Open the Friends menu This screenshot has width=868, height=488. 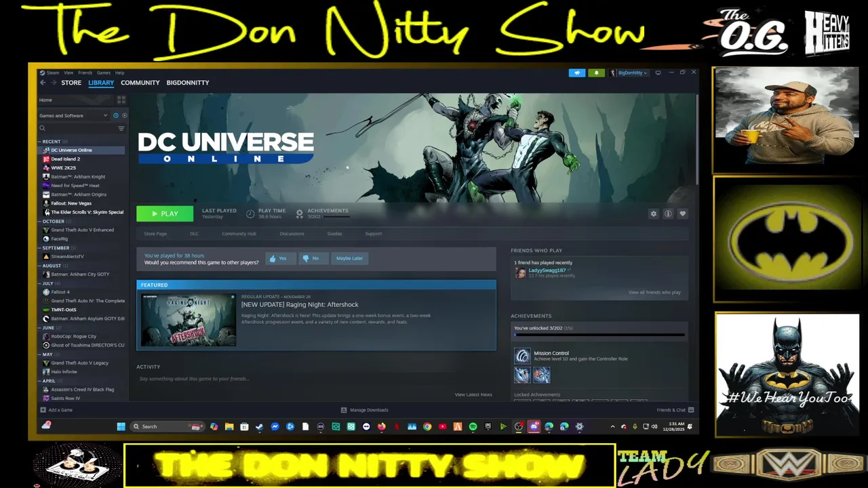85,73
